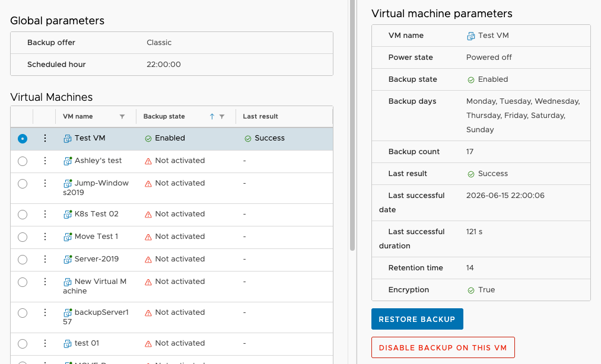Open actions menu for the test 01 row
Image resolution: width=601 pixels, height=364 pixels.
click(x=45, y=343)
